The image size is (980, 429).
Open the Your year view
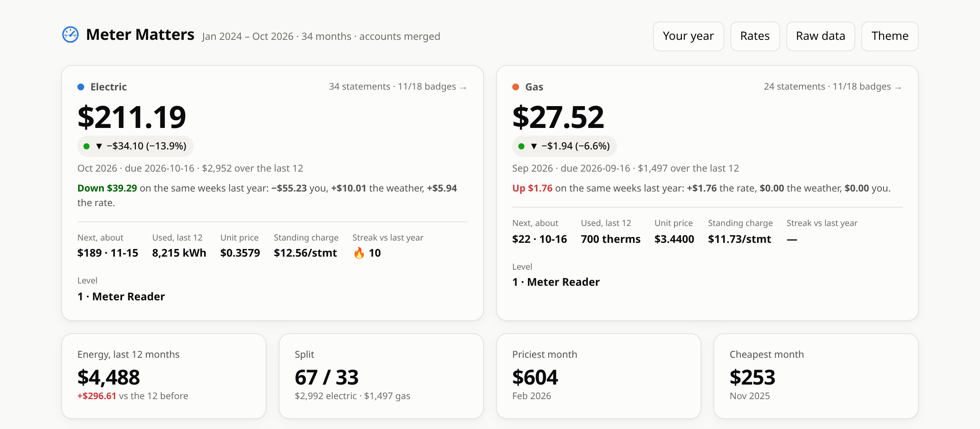pyautogui.click(x=688, y=36)
